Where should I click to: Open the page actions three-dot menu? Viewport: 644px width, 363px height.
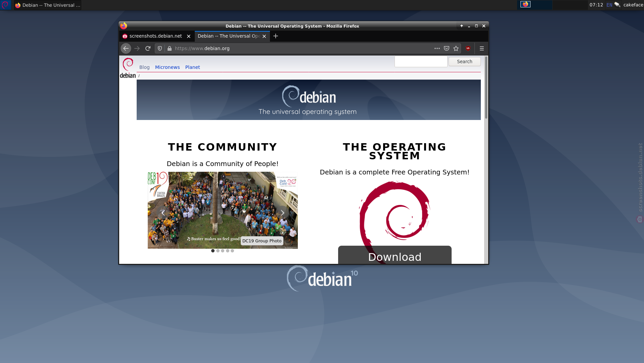pyautogui.click(x=437, y=48)
